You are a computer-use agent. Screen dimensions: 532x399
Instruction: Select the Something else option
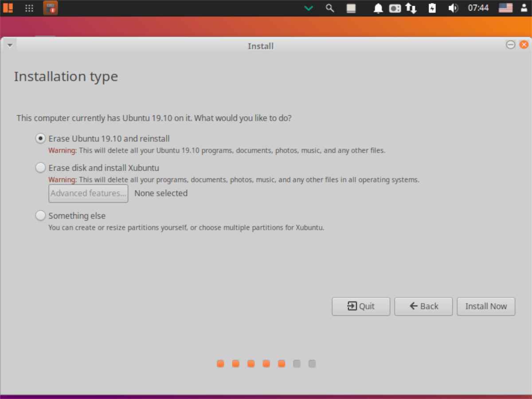[70, 216]
